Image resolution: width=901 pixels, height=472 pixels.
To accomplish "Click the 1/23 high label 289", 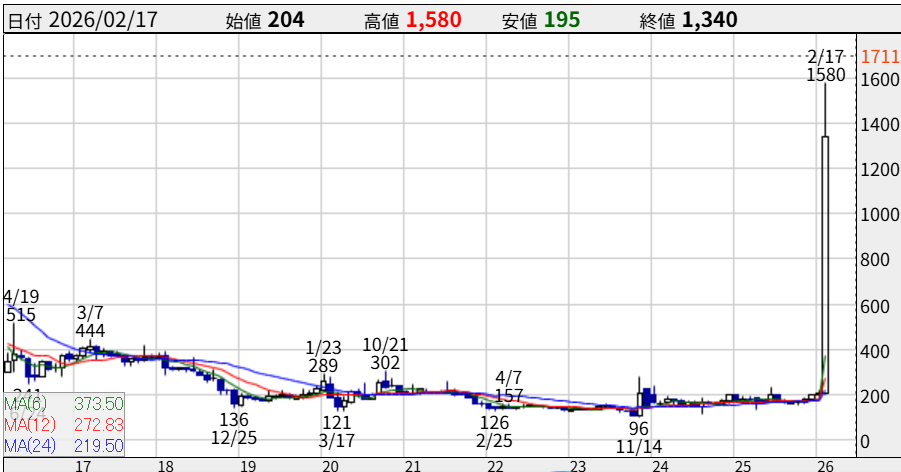I will tap(323, 366).
